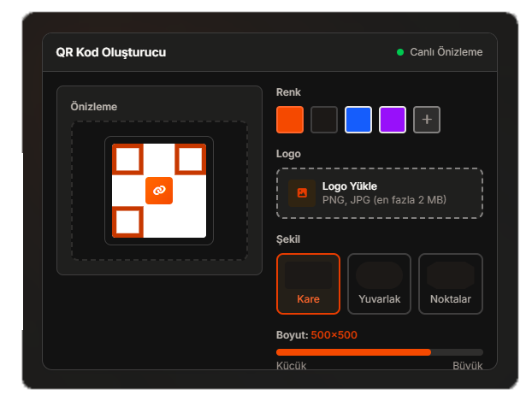Choose the Yuvarlak shape option
Screen dimensions: 532x401
(379, 284)
